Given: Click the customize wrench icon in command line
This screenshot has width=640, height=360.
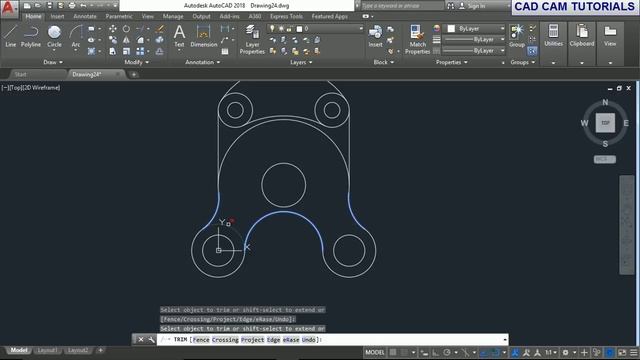Looking at the screenshot, I should [151, 340].
